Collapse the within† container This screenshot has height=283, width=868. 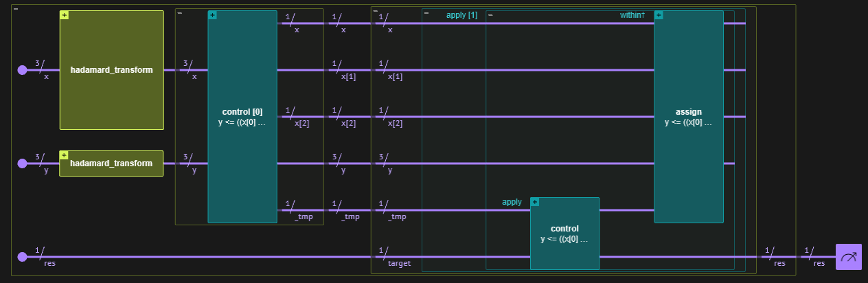coord(490,14)
